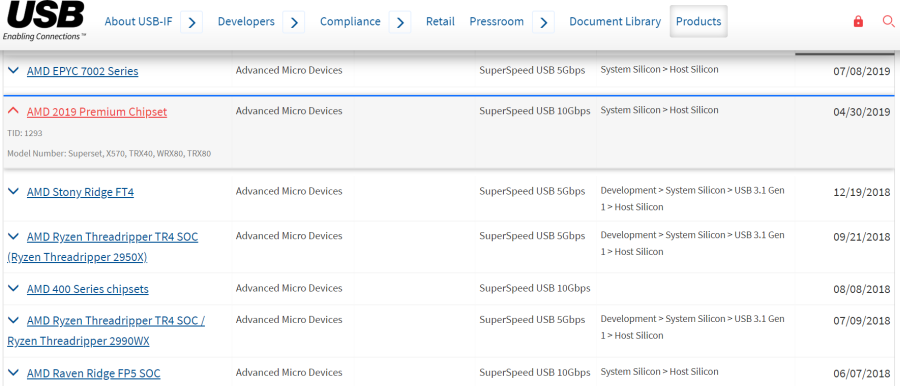Click SuperSpeed USB 10Gbps in Raven Ridge row
This screenshot has height=386, width=900.
tap(534, 372)
